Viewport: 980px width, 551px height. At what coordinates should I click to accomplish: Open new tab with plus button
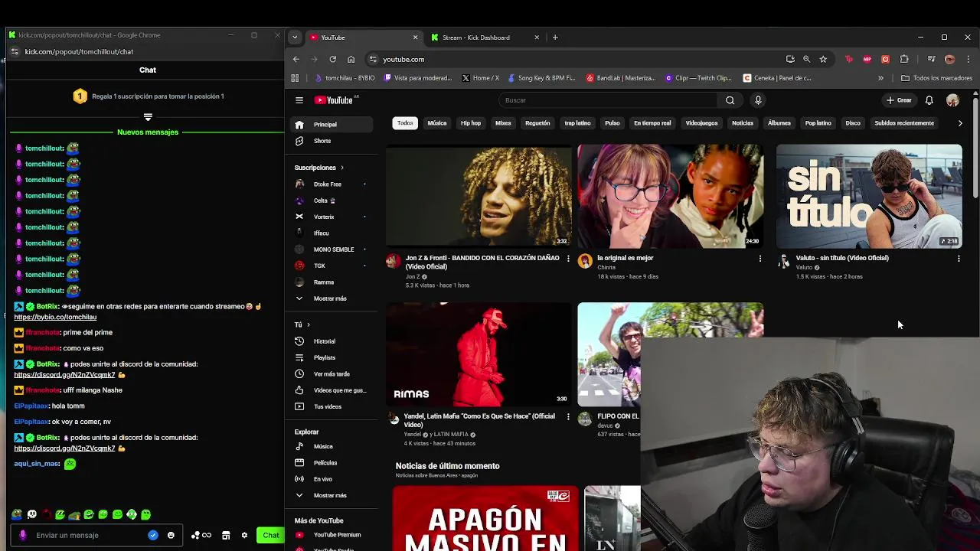click(555, 37)
